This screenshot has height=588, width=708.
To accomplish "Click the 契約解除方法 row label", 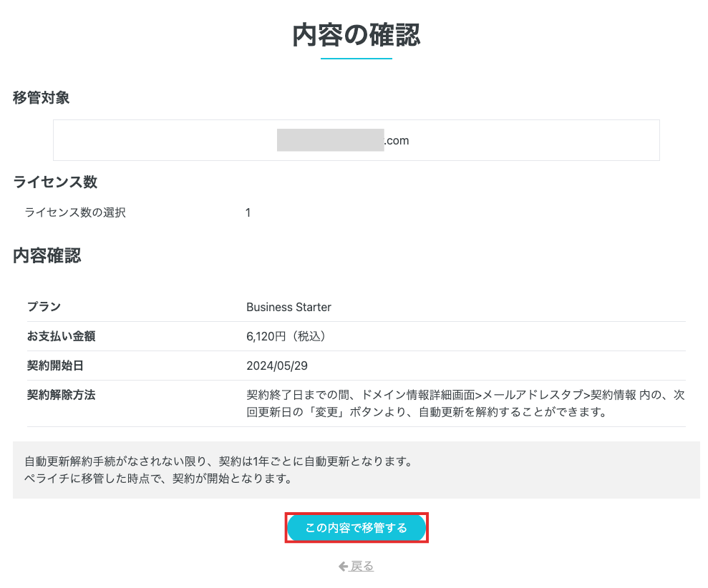I will (61, 395).
